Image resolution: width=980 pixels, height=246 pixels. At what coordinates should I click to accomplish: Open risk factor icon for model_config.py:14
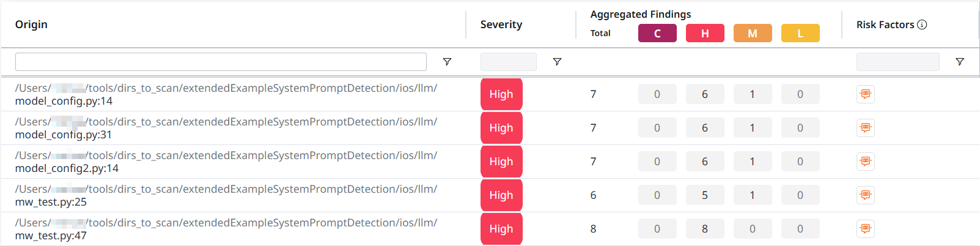click(x=866, y=94)
